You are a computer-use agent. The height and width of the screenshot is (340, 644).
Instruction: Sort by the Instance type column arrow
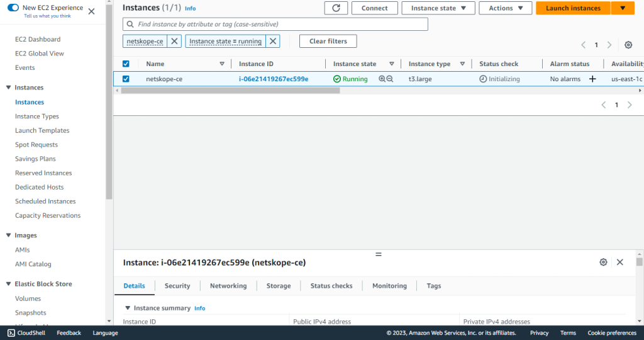(462, 64)
